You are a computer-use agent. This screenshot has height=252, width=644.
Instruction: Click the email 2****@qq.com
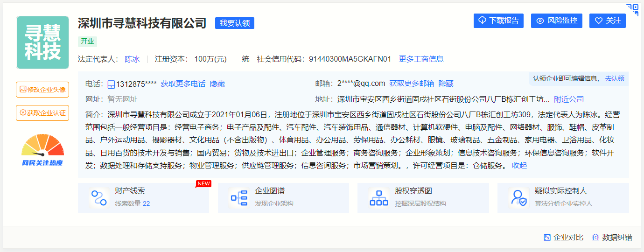pos(361,84)
